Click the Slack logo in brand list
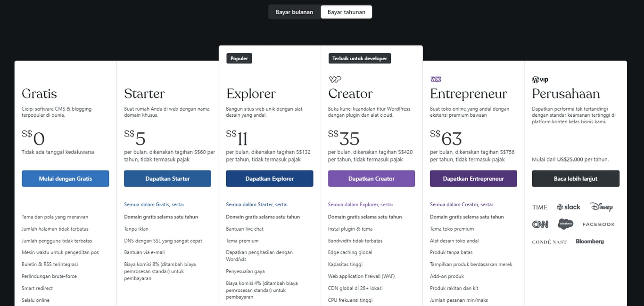 point(569,207)
